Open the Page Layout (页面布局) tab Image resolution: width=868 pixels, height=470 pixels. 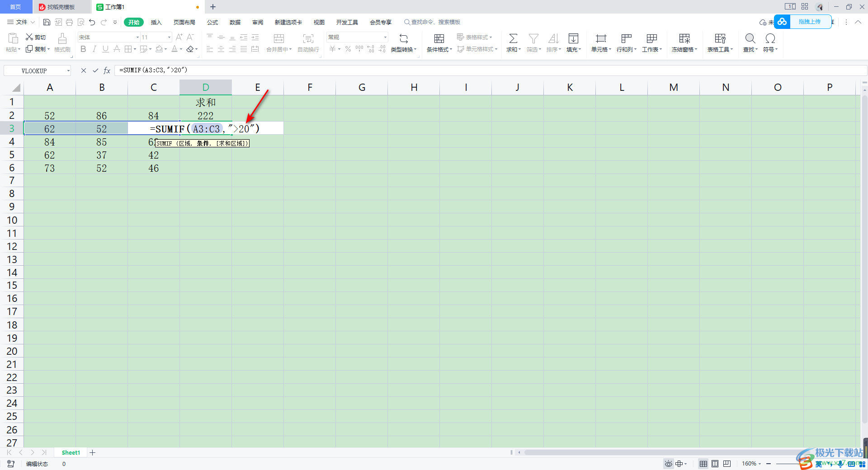click(184, 22)
